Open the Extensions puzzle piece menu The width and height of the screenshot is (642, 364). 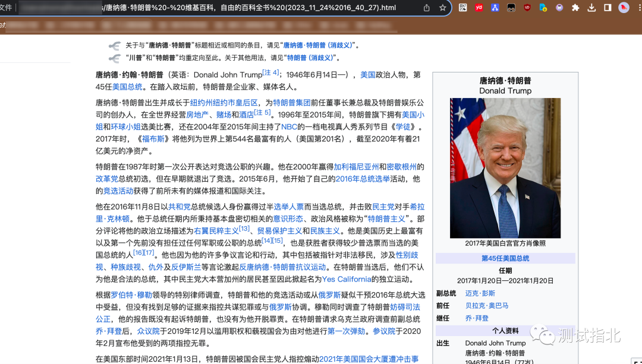575,8
